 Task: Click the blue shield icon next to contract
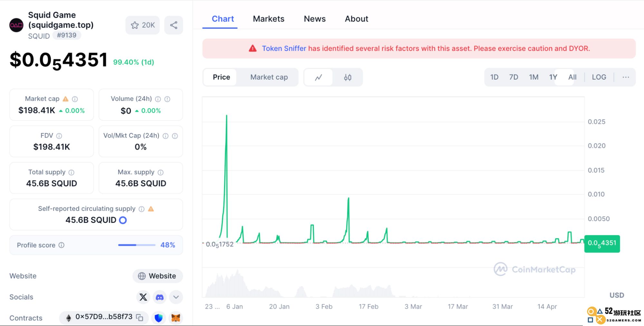pyautogui.click(x=159, y=318)
